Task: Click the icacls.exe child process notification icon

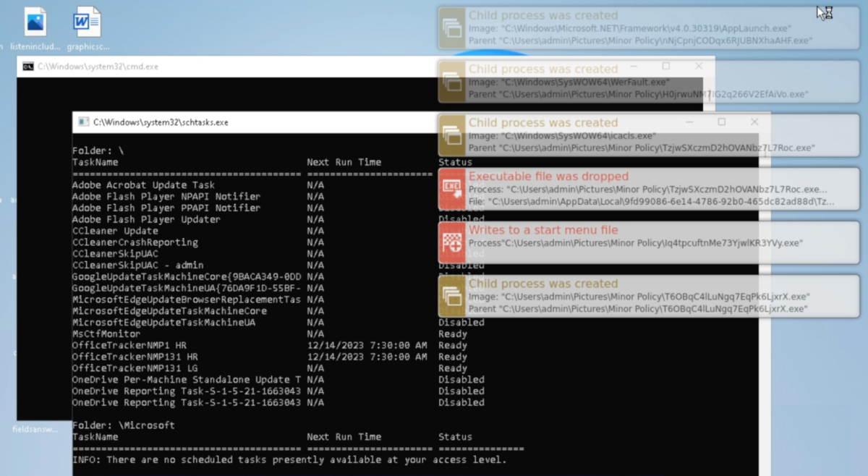Action: tap(453, 135)
